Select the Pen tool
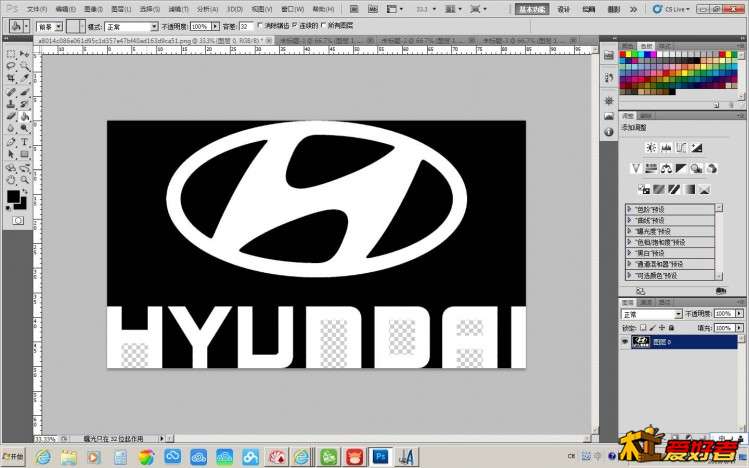Viewport: 749px width, 468px height. (x=11, y=142)
